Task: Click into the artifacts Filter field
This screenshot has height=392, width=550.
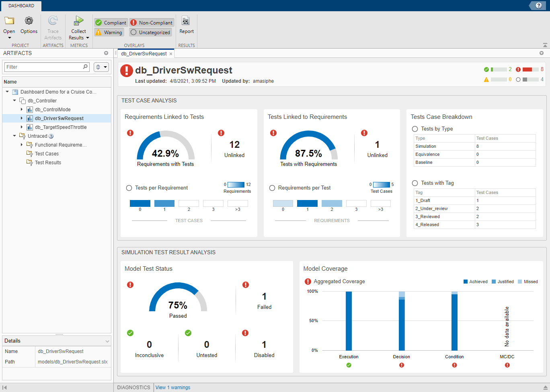Action: [43, 67]
